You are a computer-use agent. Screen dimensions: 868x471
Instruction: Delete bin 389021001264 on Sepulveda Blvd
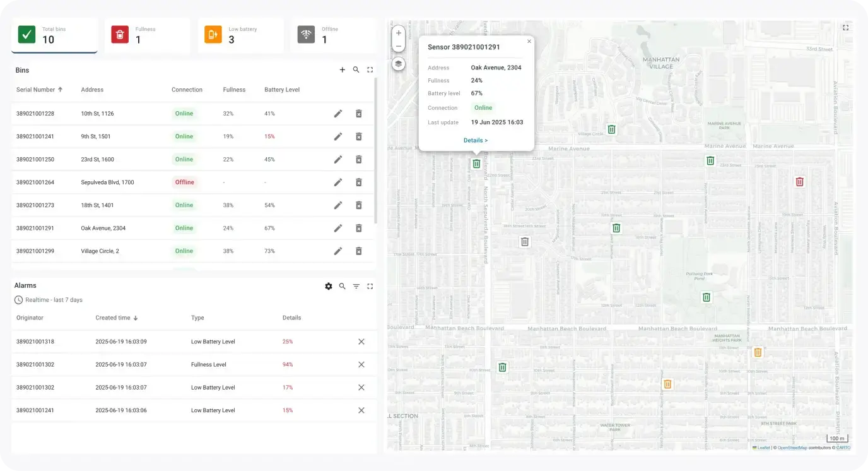(x=358, y=182)
